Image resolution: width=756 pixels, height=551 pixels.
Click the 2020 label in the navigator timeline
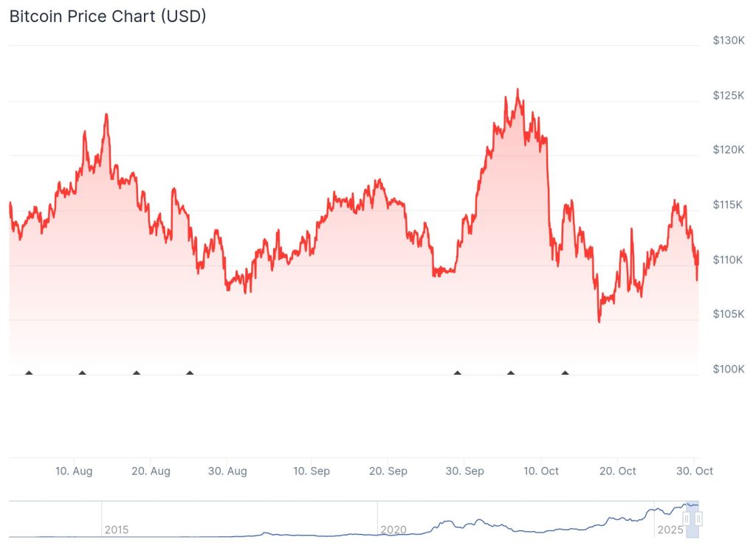pos(393,530)
